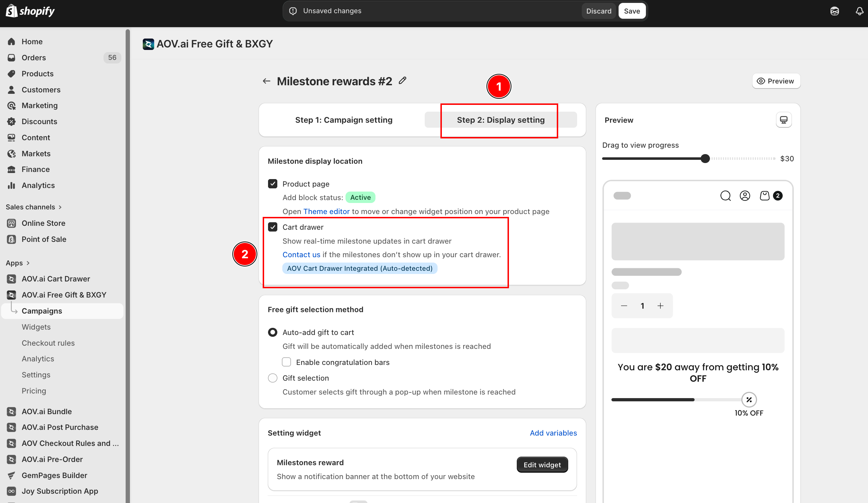Click the Preview button
868x503 pixels.
(776, 81)
